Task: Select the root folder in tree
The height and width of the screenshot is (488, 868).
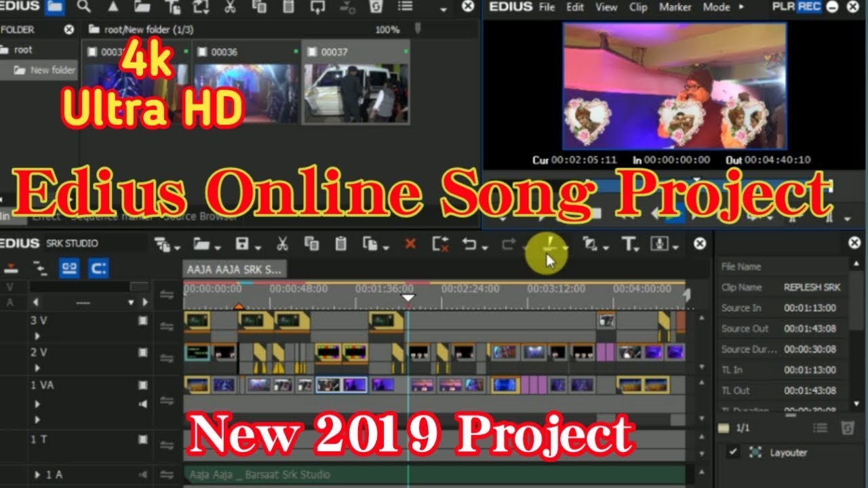Action: pyautogui.click(x=23, y=49)
